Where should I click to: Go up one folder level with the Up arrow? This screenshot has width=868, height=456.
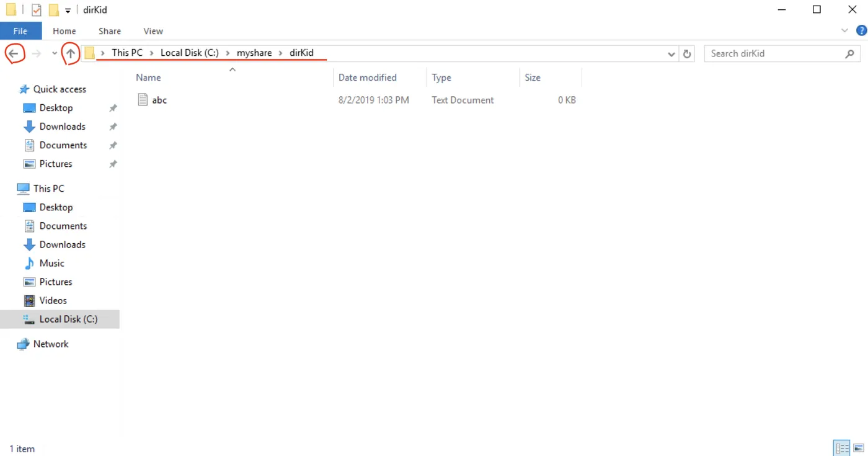click(x=71, y=54)
